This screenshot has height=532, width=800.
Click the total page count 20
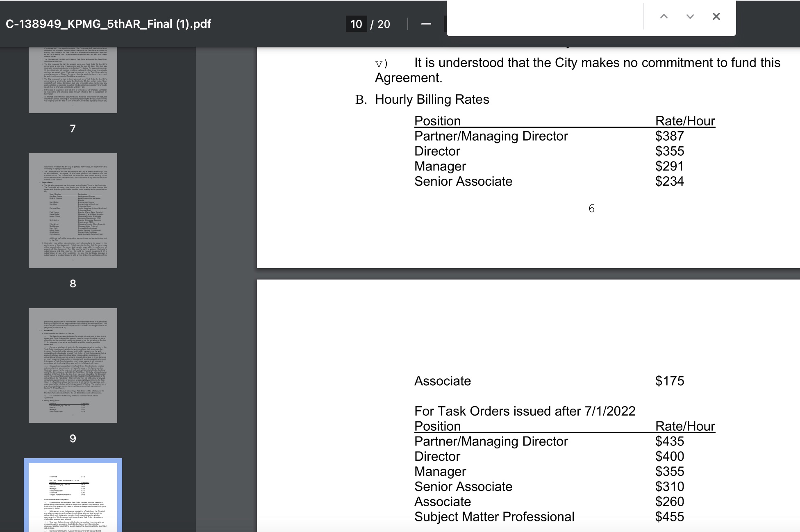tap(384, 24)
